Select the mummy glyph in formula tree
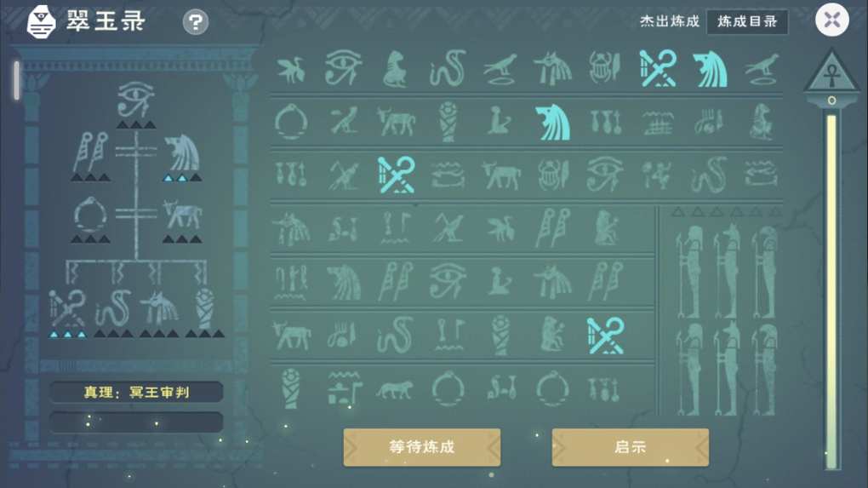 tap(205, 308)
